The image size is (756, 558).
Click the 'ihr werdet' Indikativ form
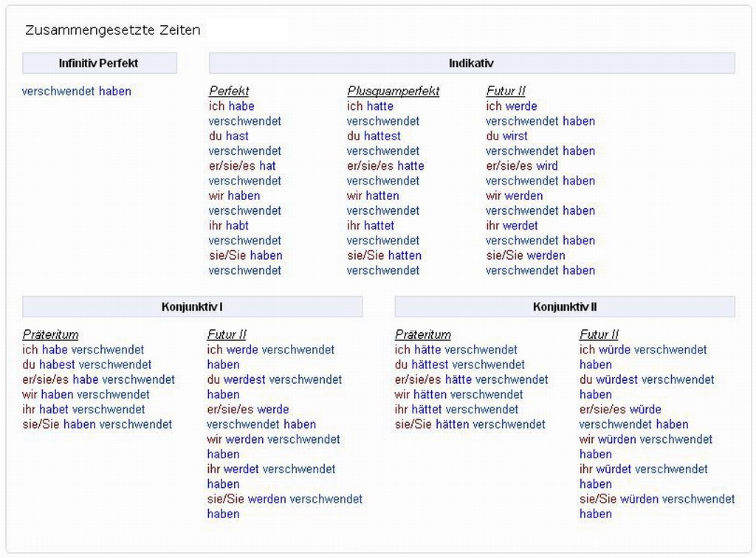[x=512, y=226]
